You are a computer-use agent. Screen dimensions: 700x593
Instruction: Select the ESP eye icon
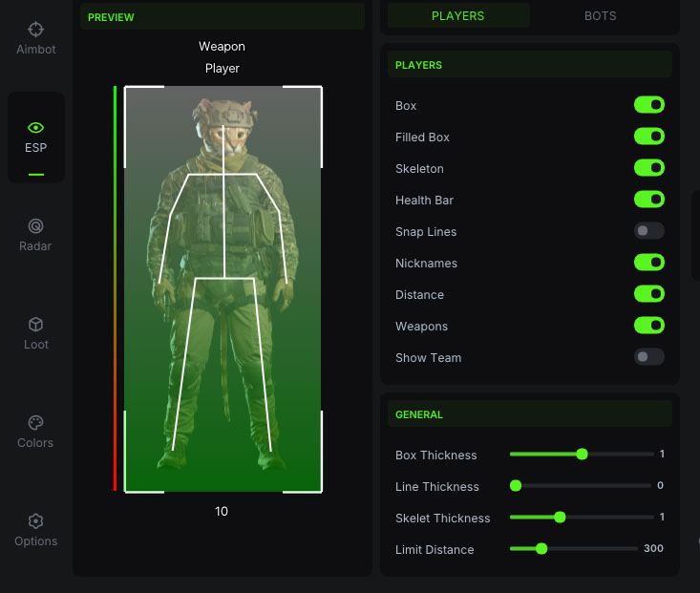[36, 128]
